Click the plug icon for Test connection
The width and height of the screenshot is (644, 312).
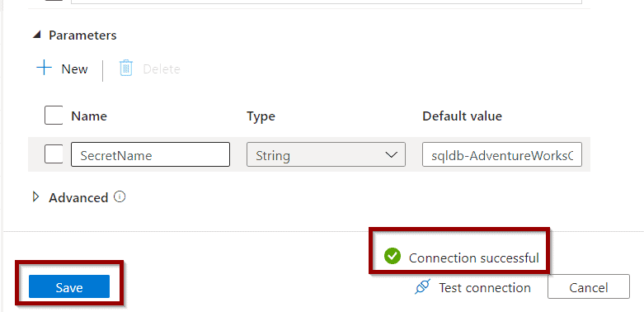click(x=423, y=286)
